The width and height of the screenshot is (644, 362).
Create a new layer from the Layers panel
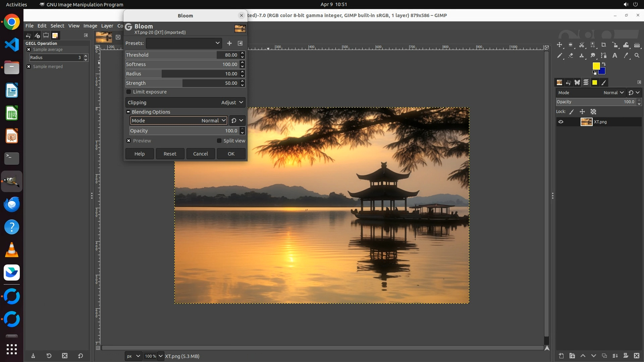(561, 356)
